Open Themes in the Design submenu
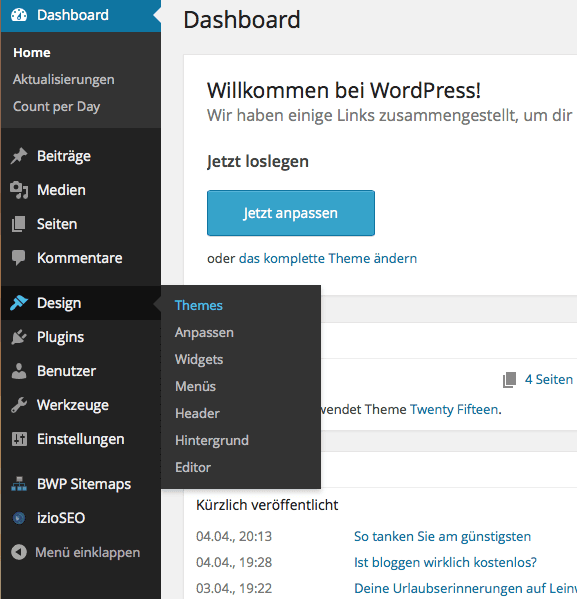The height and width of the screenshot is (599, 577). [x=199, y=305]
